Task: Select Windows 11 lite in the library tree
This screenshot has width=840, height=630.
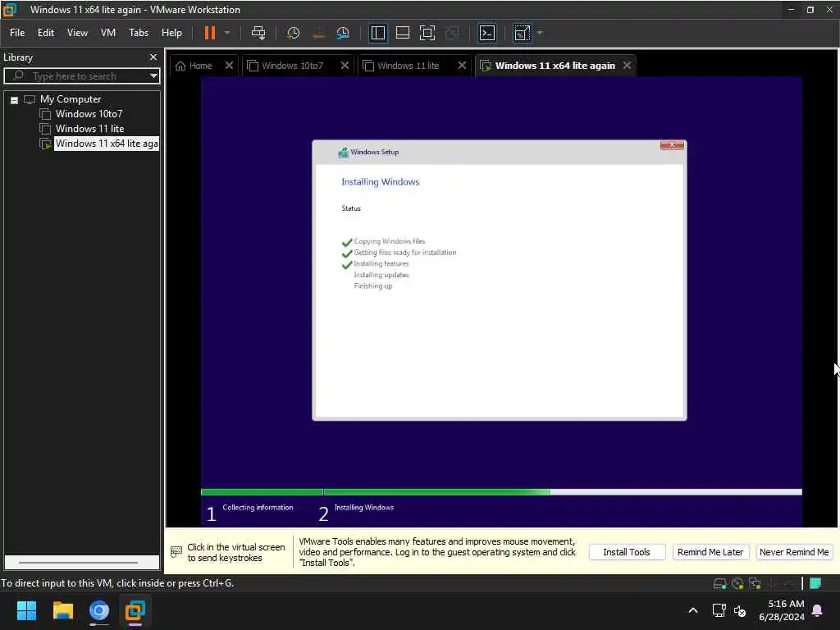Action: point(89,129)
